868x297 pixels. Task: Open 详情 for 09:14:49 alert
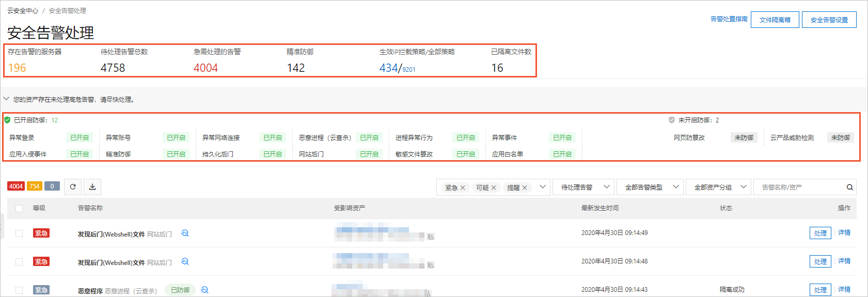click(x=844, y=233)
